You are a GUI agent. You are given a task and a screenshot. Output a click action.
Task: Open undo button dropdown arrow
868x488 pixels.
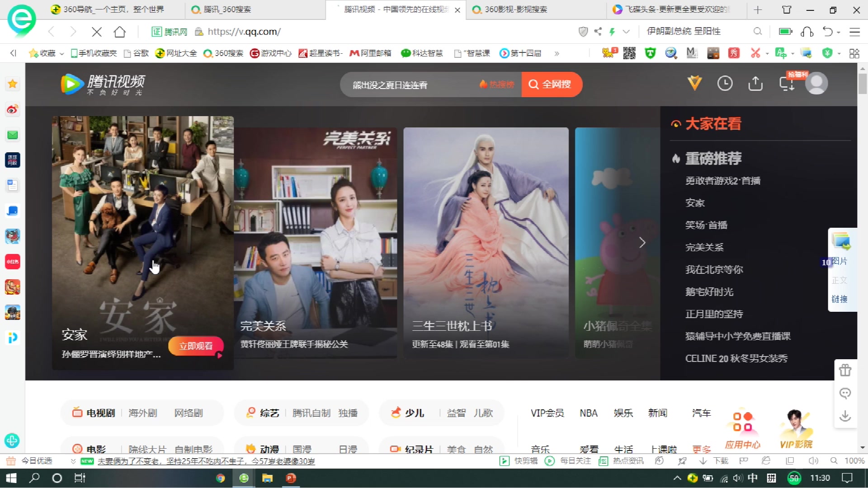pos(839,32)
